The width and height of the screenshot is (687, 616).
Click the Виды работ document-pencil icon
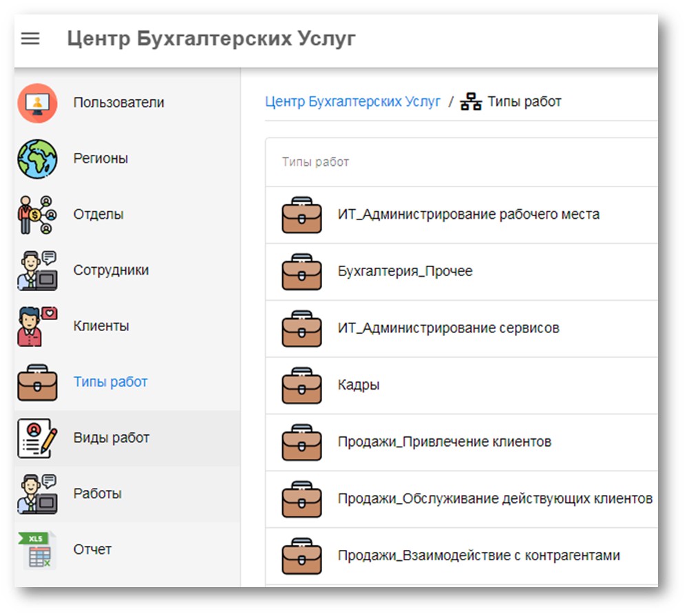(x=37, y=438)
